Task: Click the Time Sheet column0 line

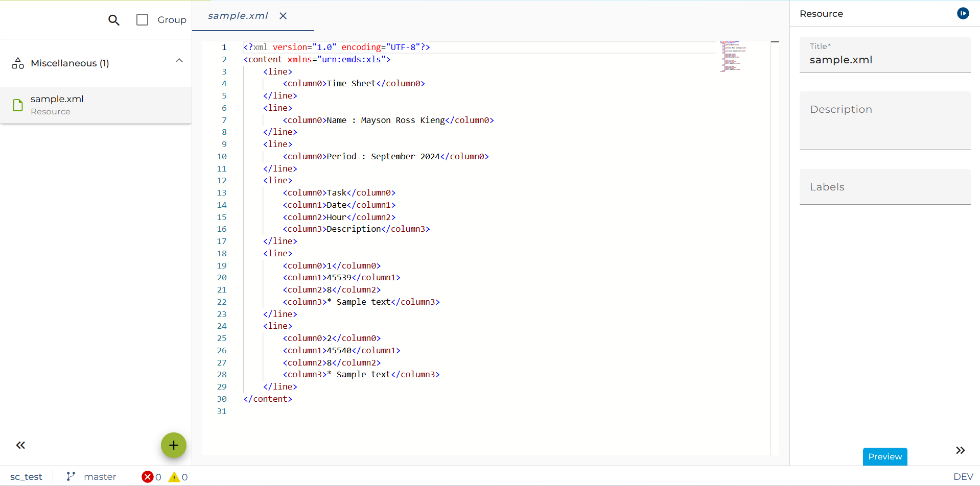Action: click(x=354, y=83)
